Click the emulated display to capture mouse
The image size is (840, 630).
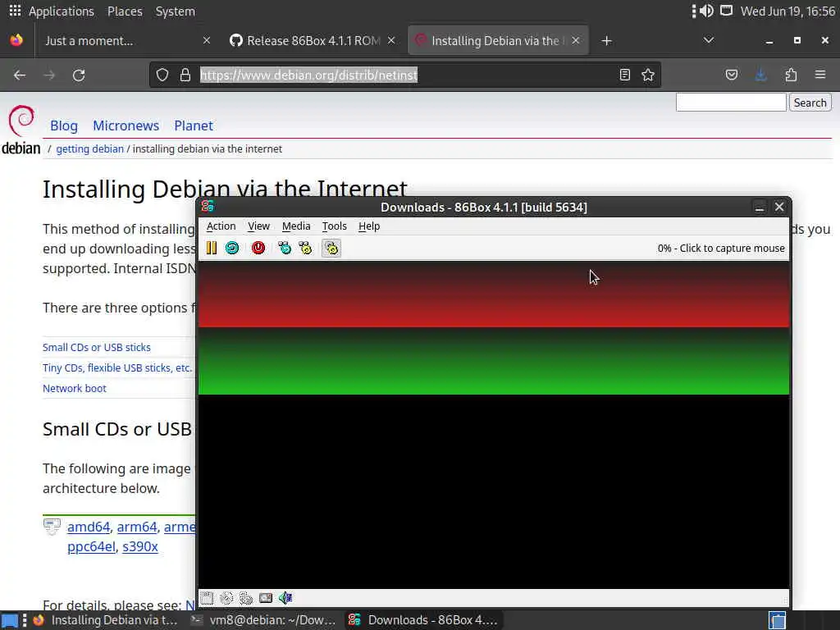[x=493, y=425]
